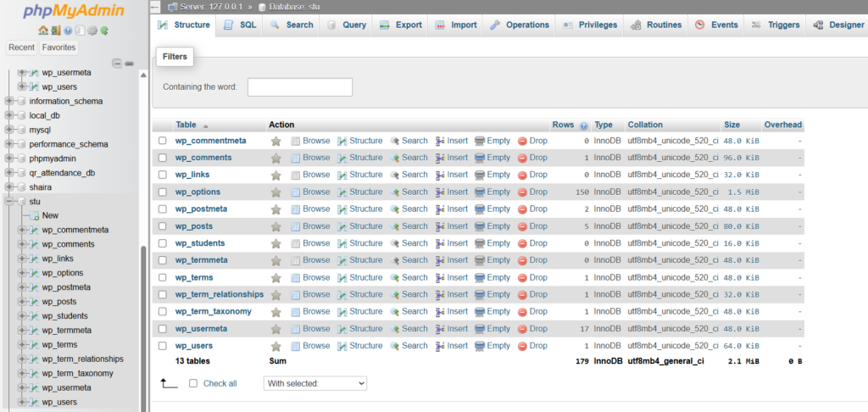Click the green reload navigation icon
The image size is (868, 412).
103,31
